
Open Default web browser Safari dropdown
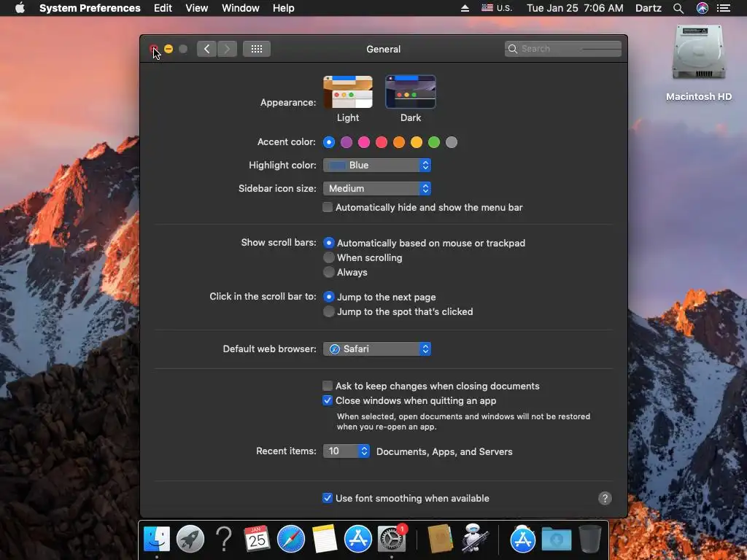tap(377, 349)
